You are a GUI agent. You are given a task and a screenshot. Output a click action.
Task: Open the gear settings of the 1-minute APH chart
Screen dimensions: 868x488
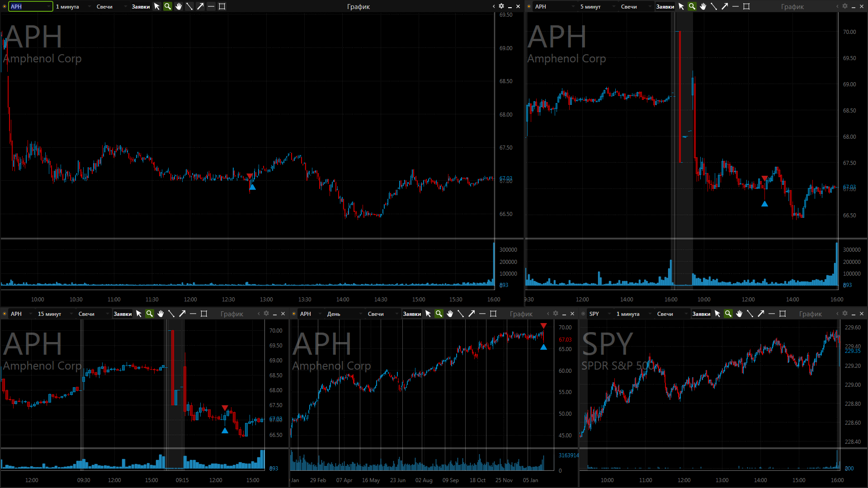(501, 6)
